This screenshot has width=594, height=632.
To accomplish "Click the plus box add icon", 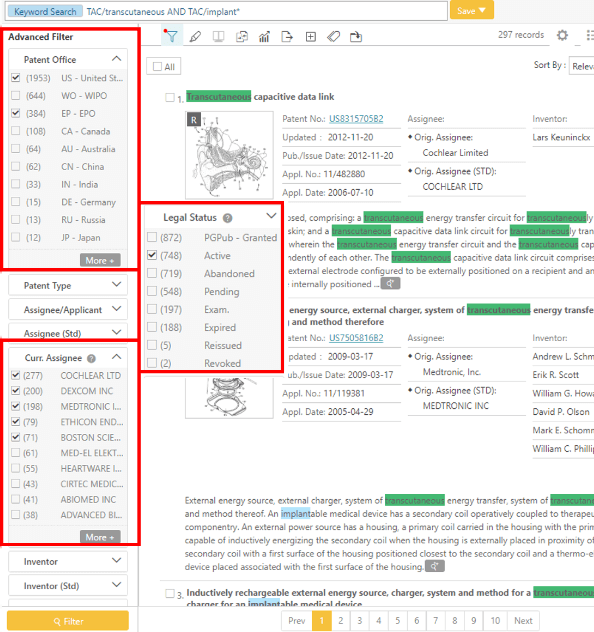I will pos(311,37).
